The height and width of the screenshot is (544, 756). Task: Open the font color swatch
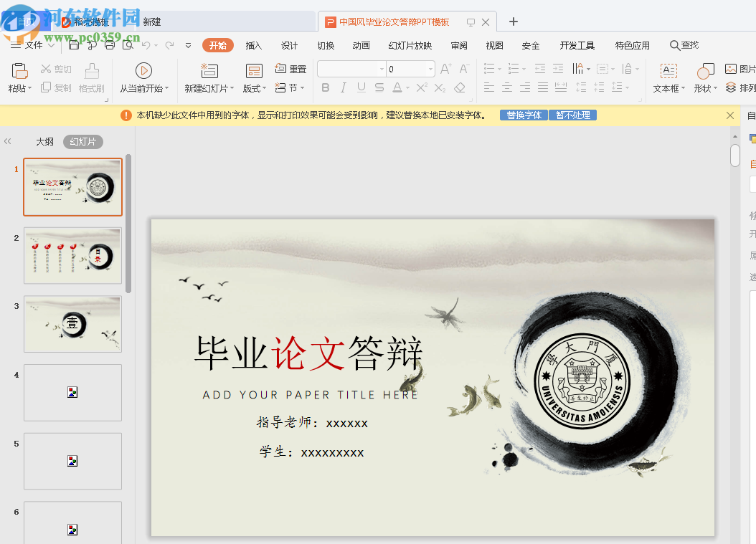click(x=398, y=87)
